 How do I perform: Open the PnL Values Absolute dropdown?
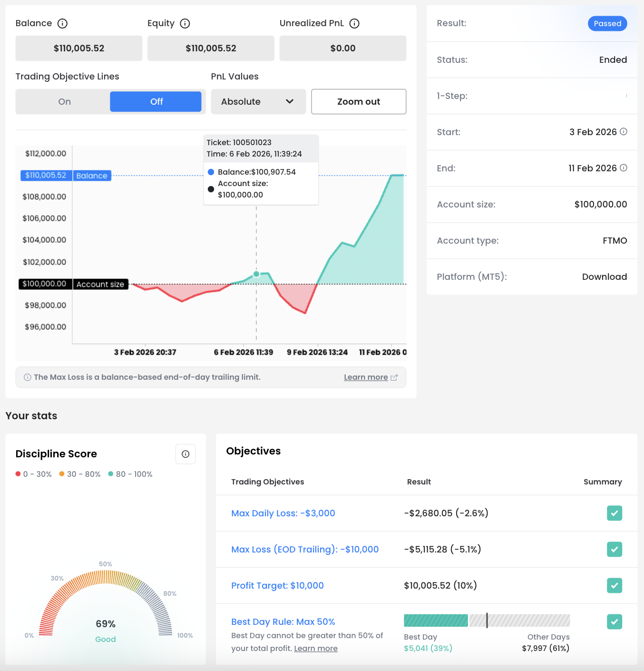tap(258, 101)
